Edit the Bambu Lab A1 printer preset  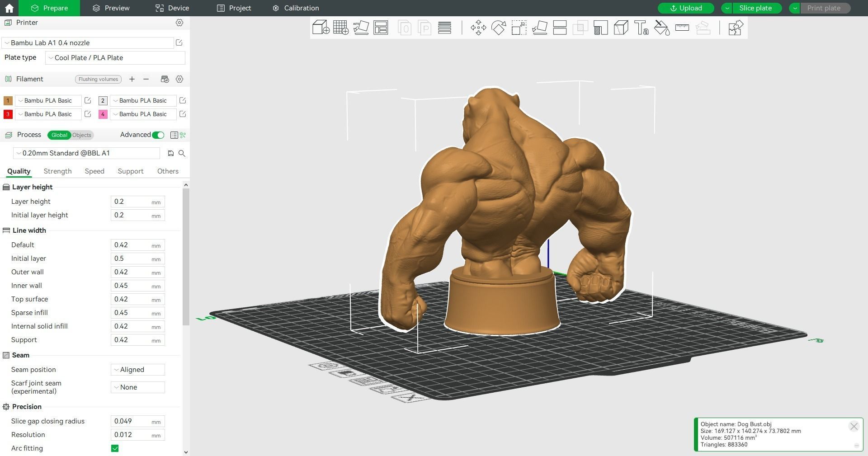coord(179,42)
